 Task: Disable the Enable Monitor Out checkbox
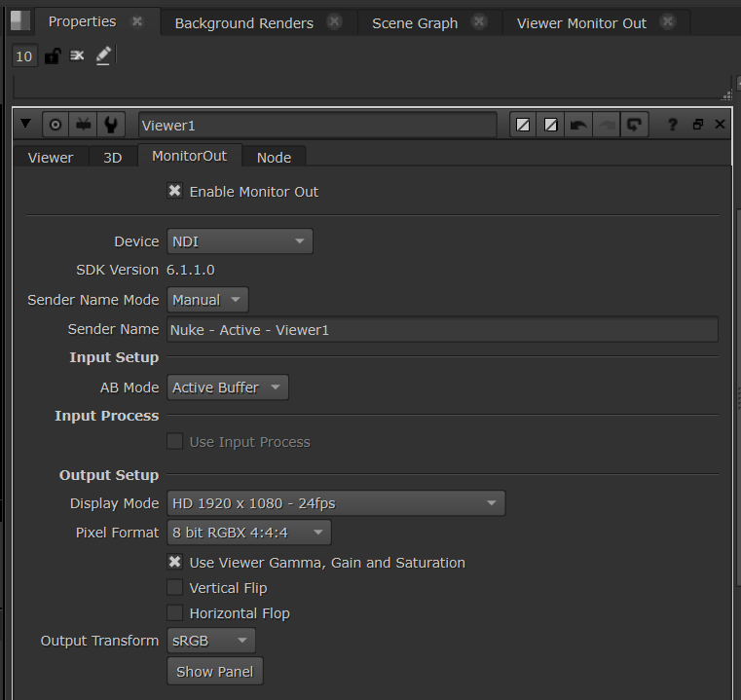point(175,192)
